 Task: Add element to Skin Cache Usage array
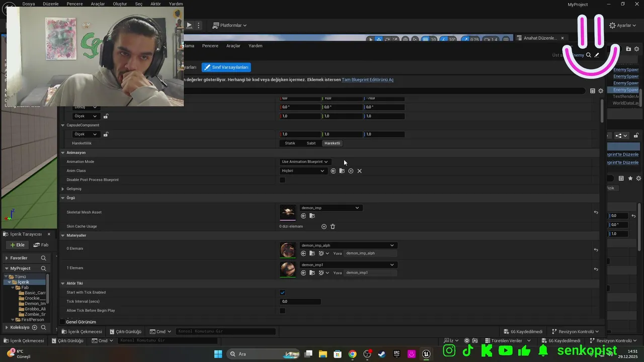click(324, 227)
